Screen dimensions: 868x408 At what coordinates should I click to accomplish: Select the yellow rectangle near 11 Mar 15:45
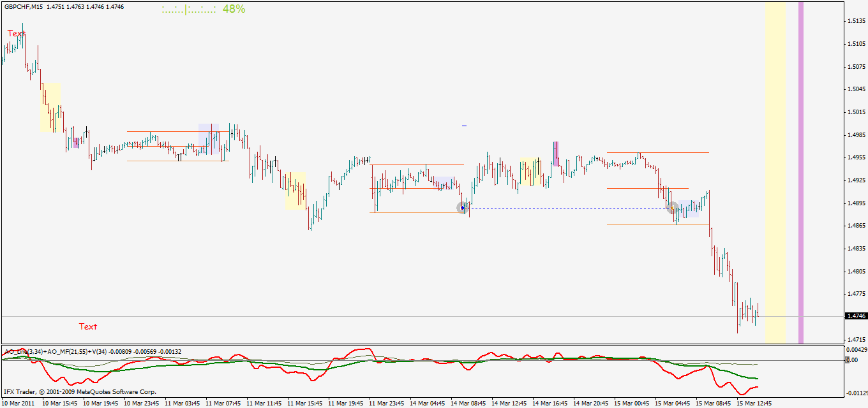pyautogui.click(x=296, y=191)
